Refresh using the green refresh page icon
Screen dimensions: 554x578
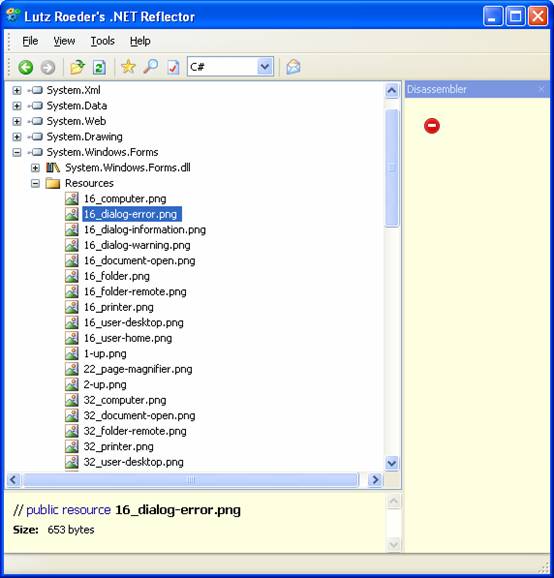pos(99,67)
